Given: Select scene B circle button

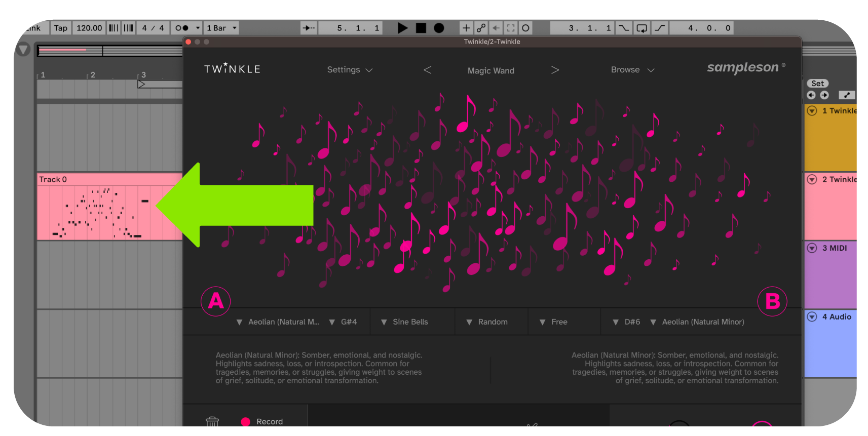Looking at the screenshot, I should pos(772,301).
